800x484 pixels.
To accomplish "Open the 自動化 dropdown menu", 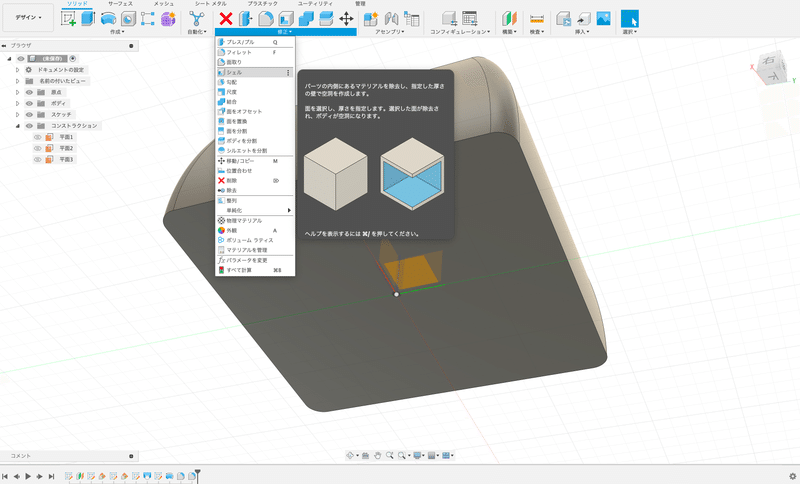I will 196,32.
